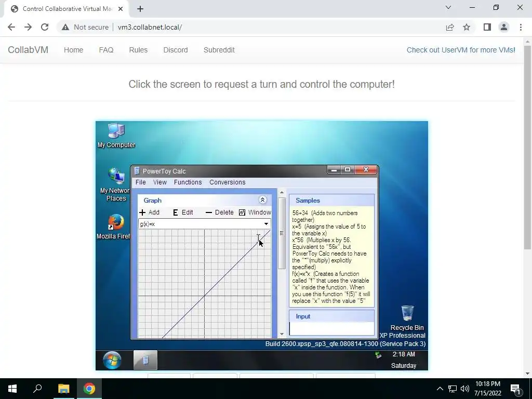This screenshot has width=532, height=399.
Task: Click the Windows taskbar Search icon
Action: pos(37,389)
